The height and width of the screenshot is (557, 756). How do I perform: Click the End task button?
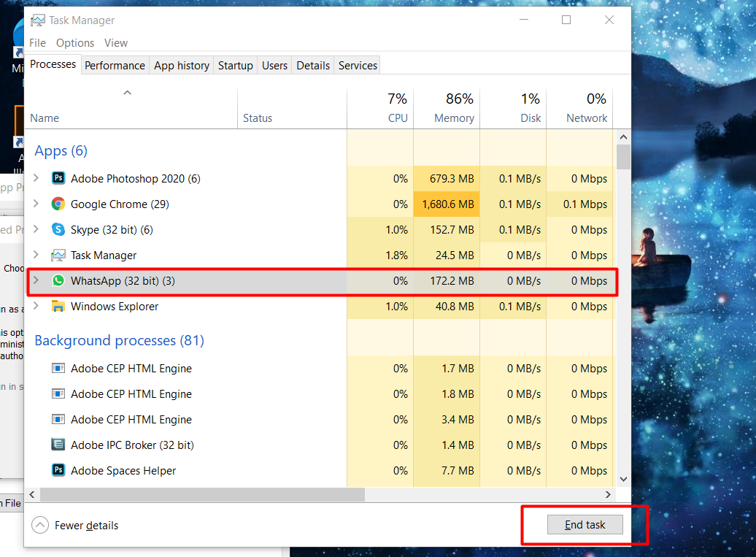[585, 524]
